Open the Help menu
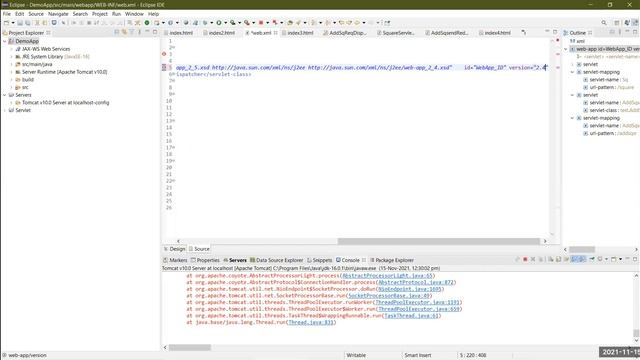 coord(153,14)
